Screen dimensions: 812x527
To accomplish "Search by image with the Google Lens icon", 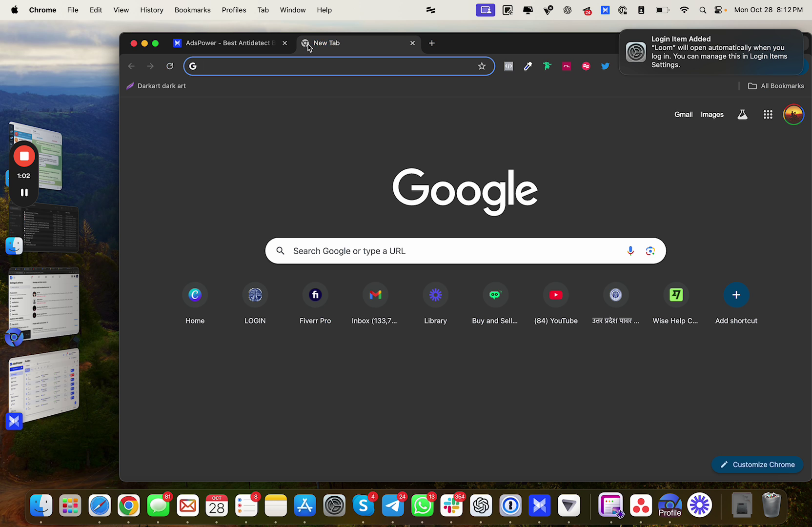I will coord(650,251).
